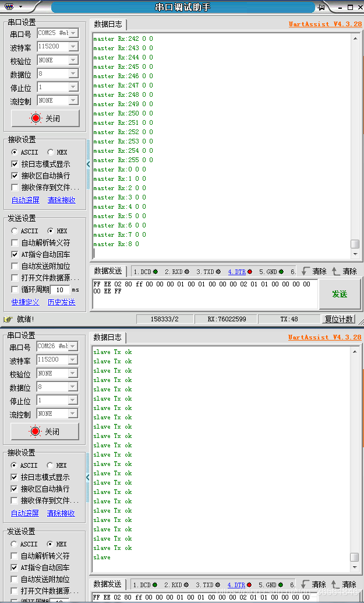364x603 pixels.
Task: Click top log scrollbar up arrow
Action: [355, 38]
